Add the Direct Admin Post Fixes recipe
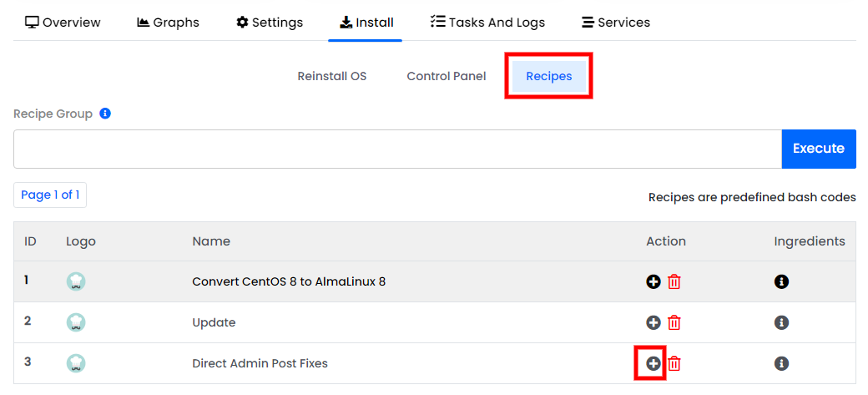868x395 pixels. [654, 363]
